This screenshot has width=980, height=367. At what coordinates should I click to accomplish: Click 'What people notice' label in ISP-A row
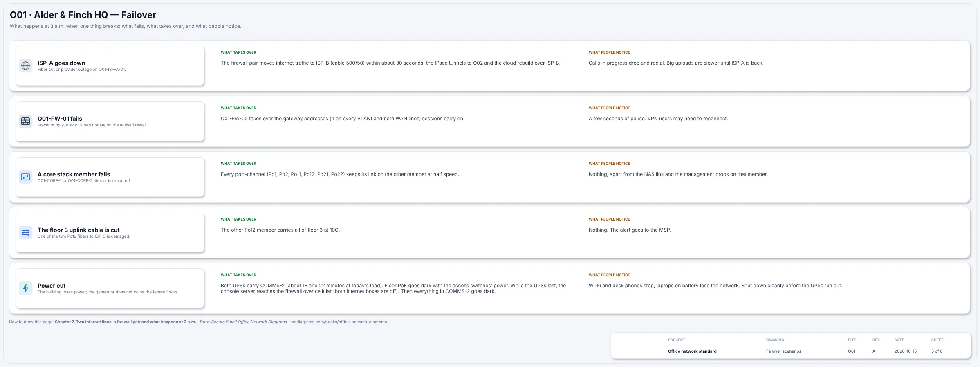click(x=609, y=52)
